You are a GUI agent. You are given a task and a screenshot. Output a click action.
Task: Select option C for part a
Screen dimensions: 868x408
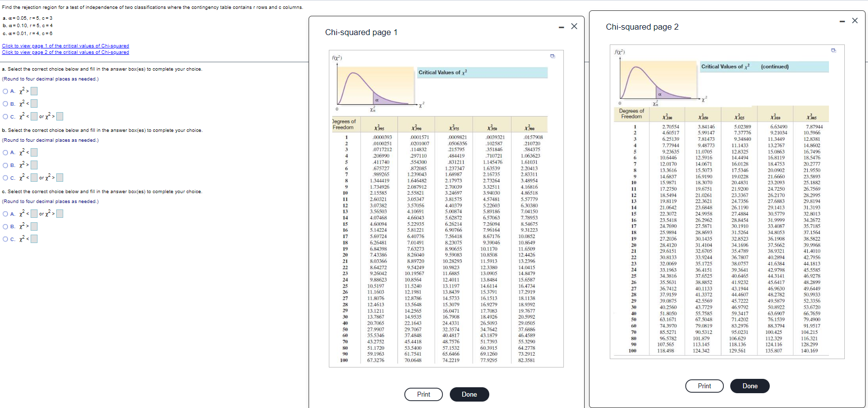(5, 117)
